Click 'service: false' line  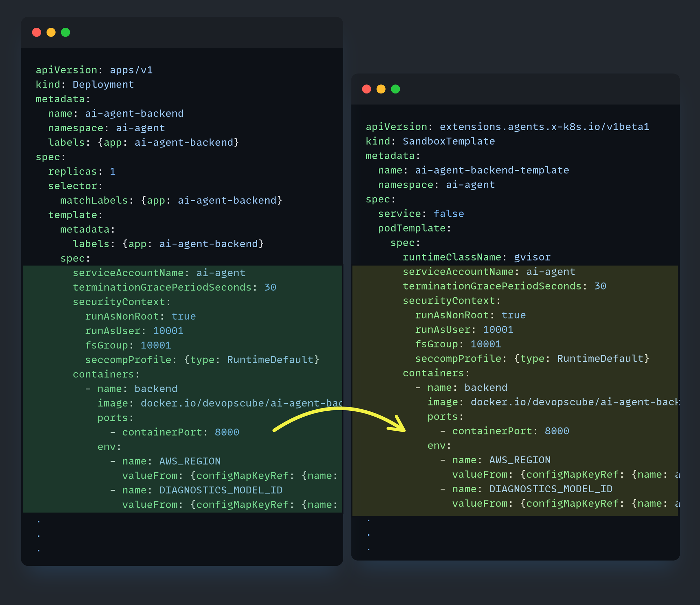click(421, 214)
